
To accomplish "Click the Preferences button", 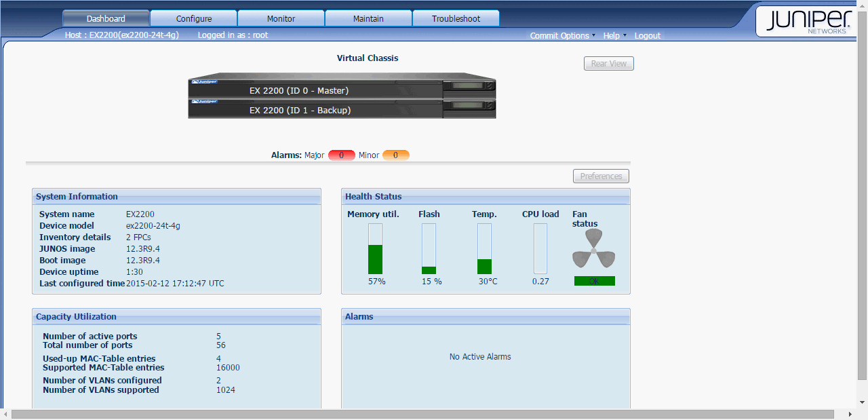I will click(601, 176).
